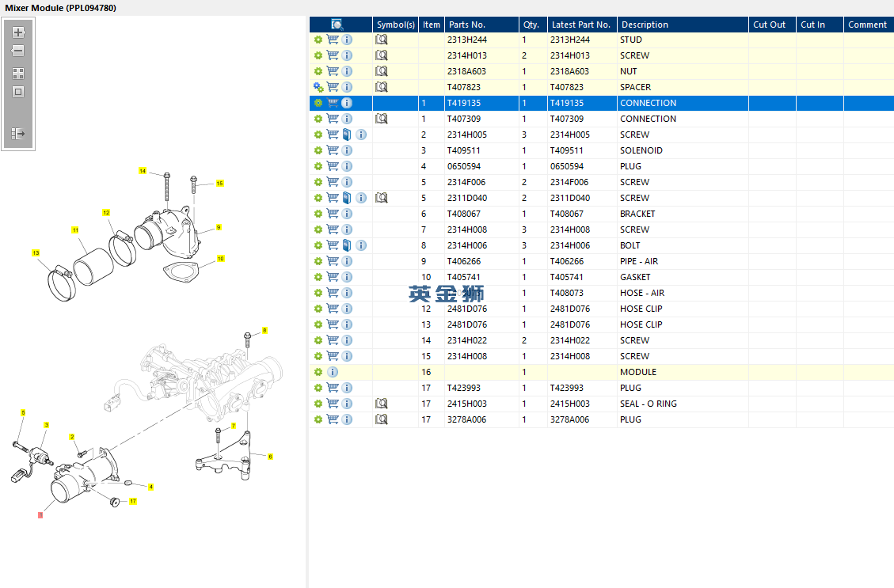Open info for CONNECTION T419135
The height and width of the screenshot is (588, 894).
click(x=347, y=103)
